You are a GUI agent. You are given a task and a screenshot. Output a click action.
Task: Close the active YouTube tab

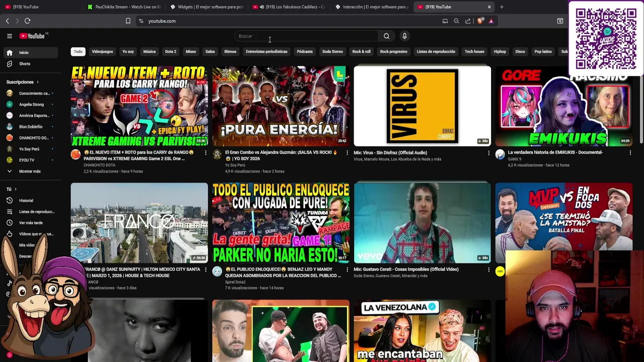pyautogui.click(x=489, y=7)
